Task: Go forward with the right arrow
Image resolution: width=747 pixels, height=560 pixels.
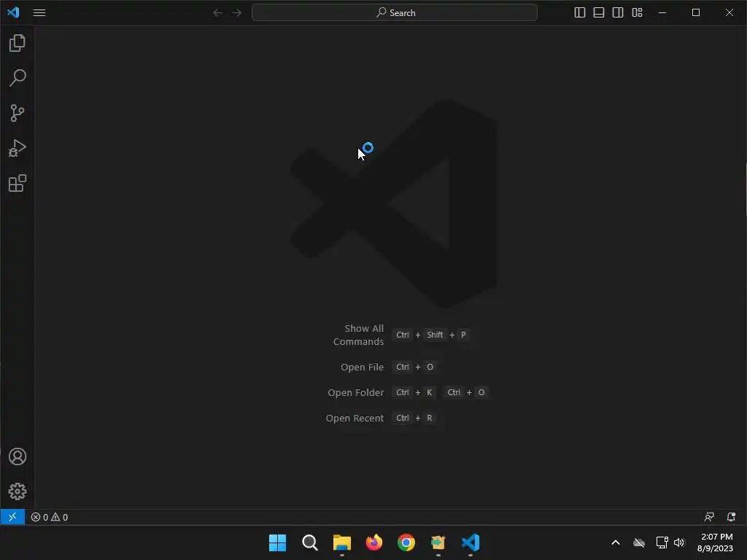Action: pyautogui.click(x=237, y=13)
